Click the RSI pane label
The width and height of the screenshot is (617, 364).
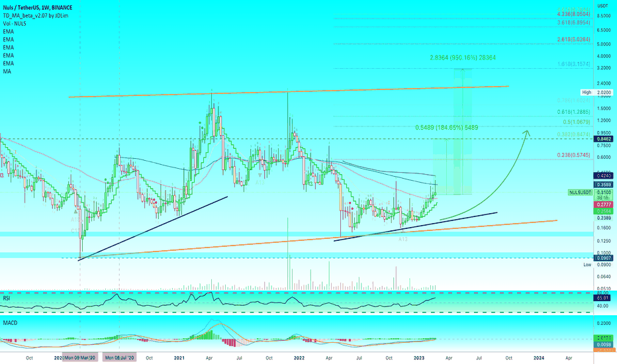click(7, 298)
